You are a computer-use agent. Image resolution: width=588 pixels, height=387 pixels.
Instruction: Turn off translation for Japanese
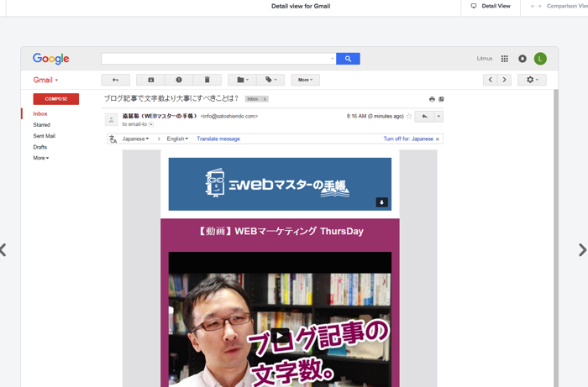[408, 139]
